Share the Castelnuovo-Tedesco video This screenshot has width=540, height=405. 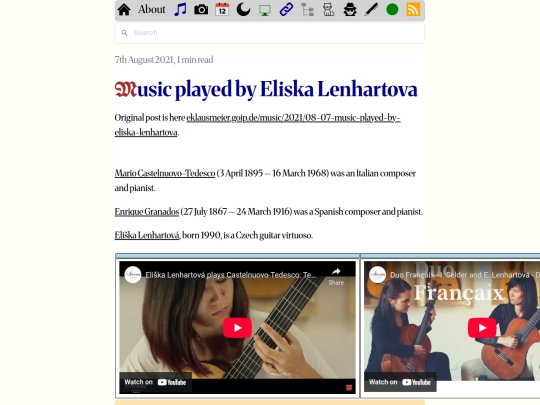(x=336, y=277)
